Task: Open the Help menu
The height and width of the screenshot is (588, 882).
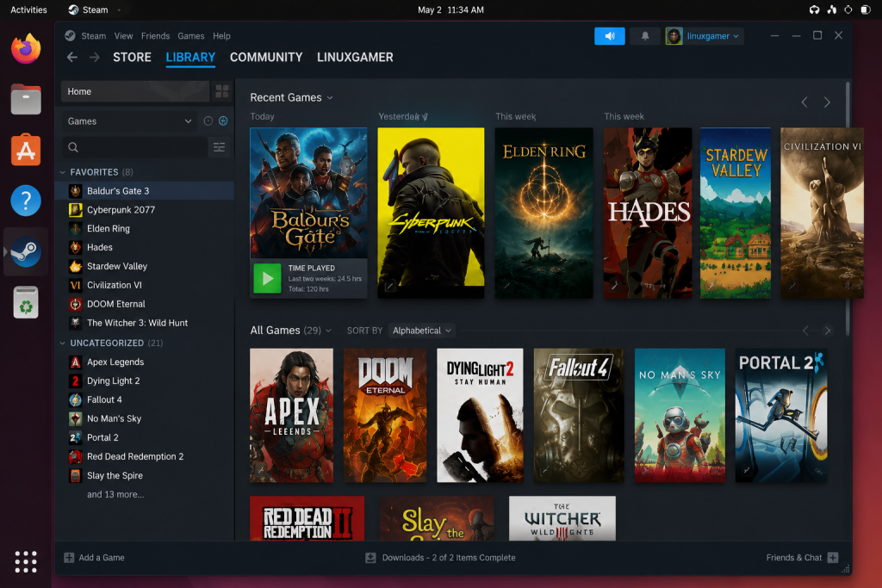Action: 221,36
